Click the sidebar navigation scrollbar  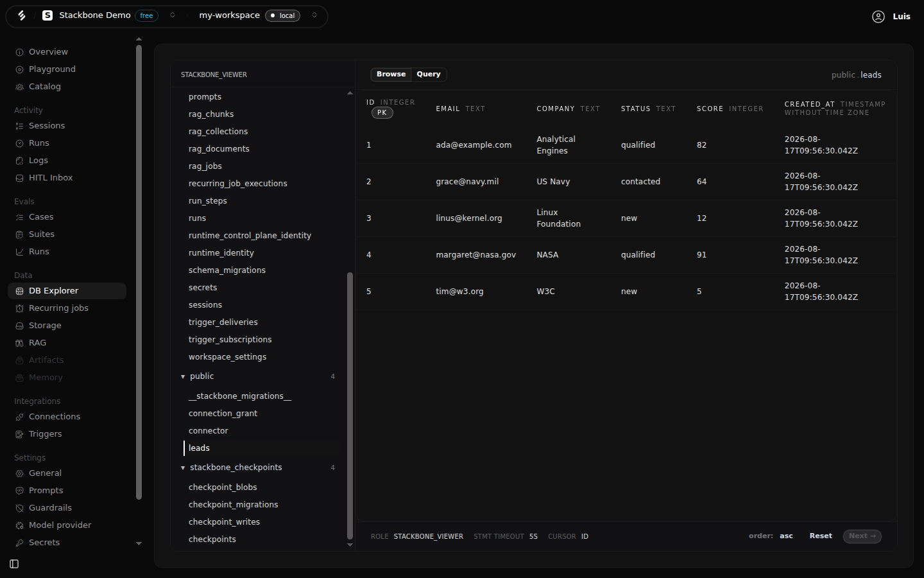point(139,272)
